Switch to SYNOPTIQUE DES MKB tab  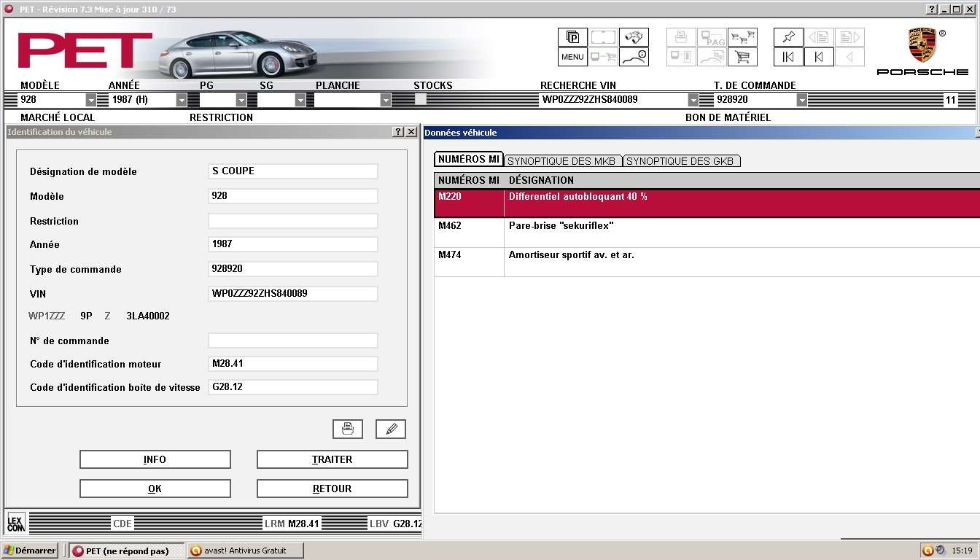[561, 161]
